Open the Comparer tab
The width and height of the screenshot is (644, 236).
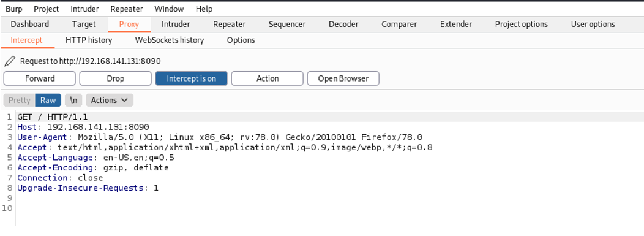point(399,25)
